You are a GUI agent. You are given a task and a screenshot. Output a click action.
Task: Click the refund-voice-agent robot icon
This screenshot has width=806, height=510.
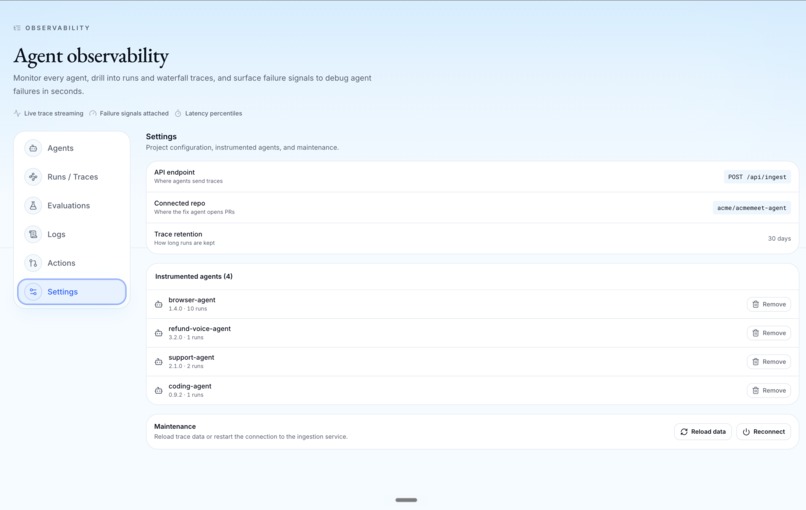[159, 333]
